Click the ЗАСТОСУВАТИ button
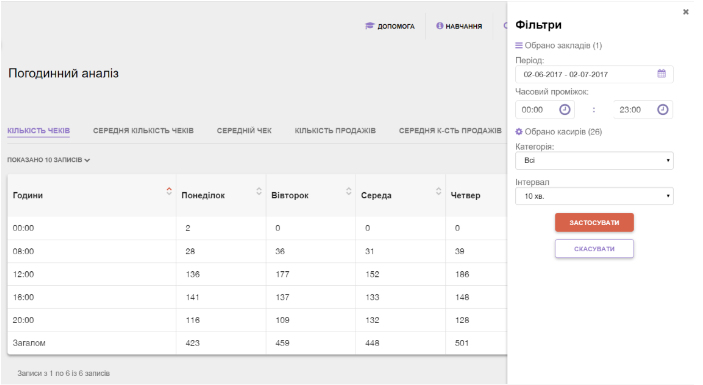This screenshot has width=703, height=385. coord(594,222)
